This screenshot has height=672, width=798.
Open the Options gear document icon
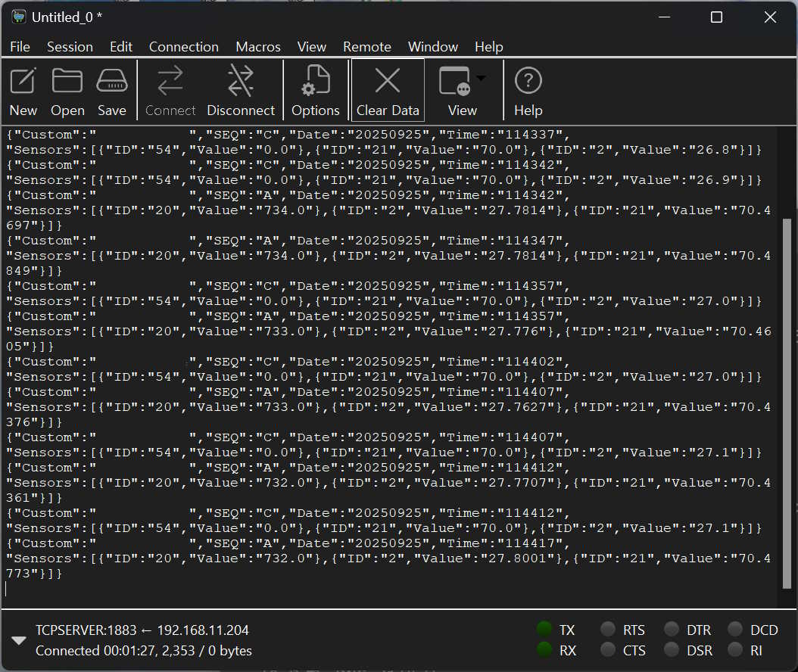point(315,82)
